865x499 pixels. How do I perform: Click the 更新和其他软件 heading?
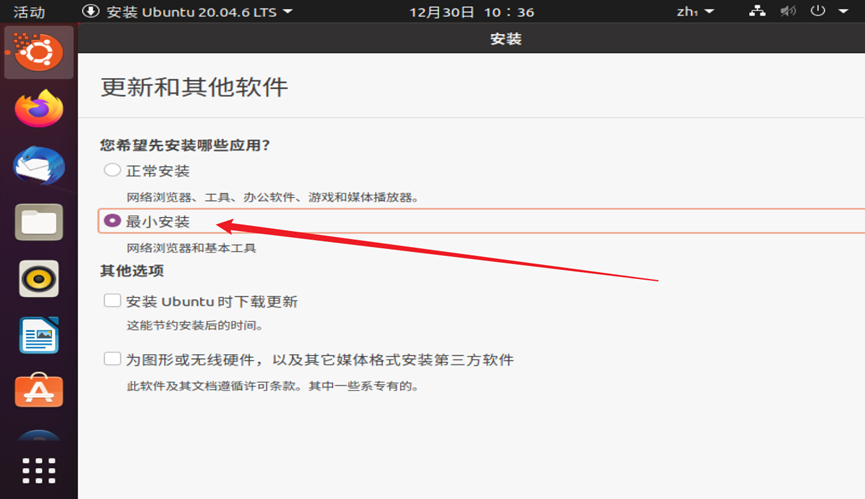point(194,87)
